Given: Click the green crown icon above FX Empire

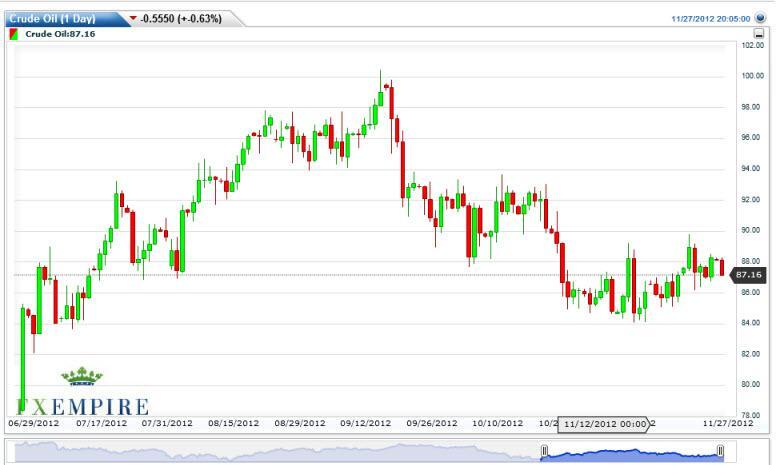Looking at the screenshot, I should click(82, 378).
